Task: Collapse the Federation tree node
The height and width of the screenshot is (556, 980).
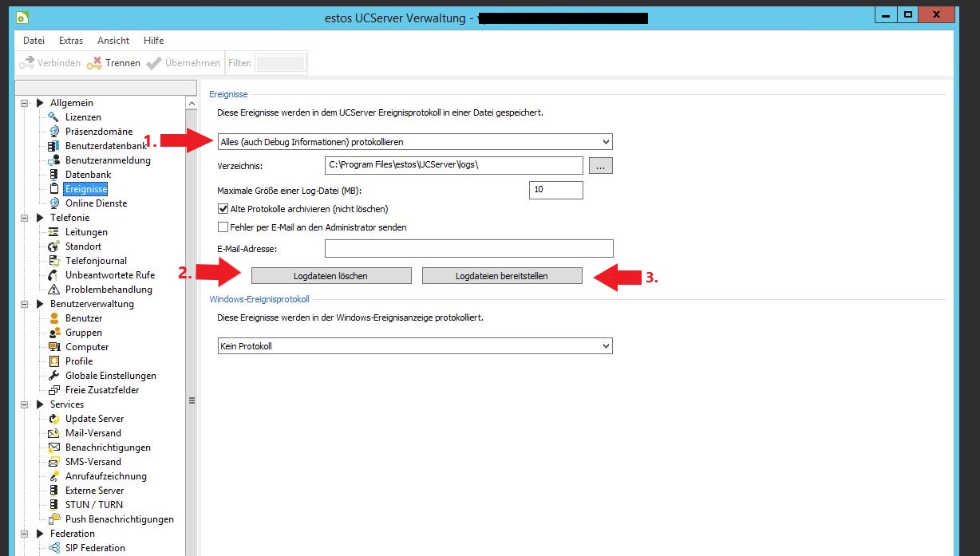Action: tap(25, 534)
